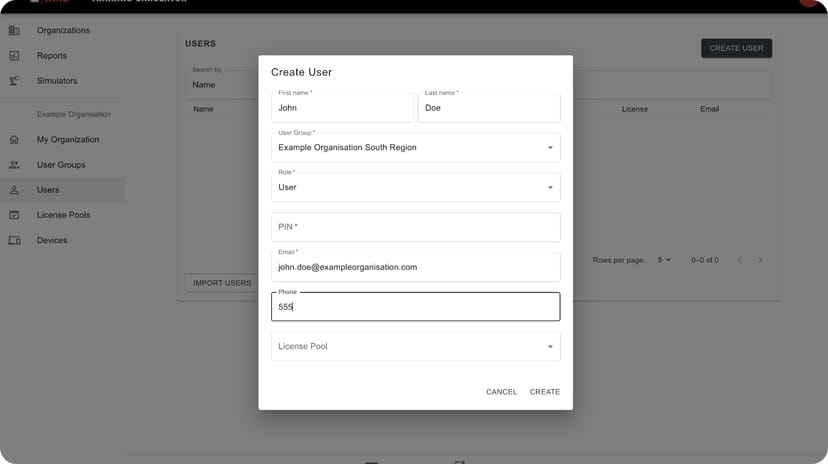Click the Create User button

pos(736,48)
